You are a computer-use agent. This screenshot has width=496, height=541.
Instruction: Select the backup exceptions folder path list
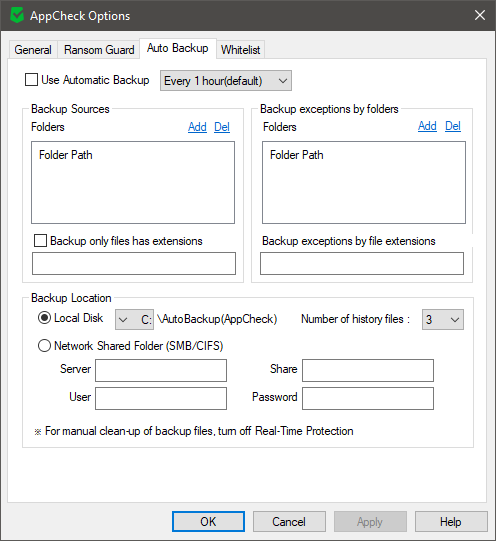point(364,182)
